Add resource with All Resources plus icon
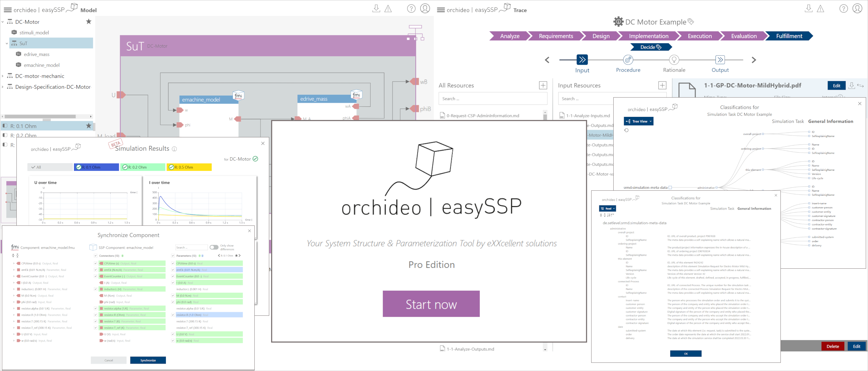The height and width of the screenshot is (371, 868). (543, 86)
